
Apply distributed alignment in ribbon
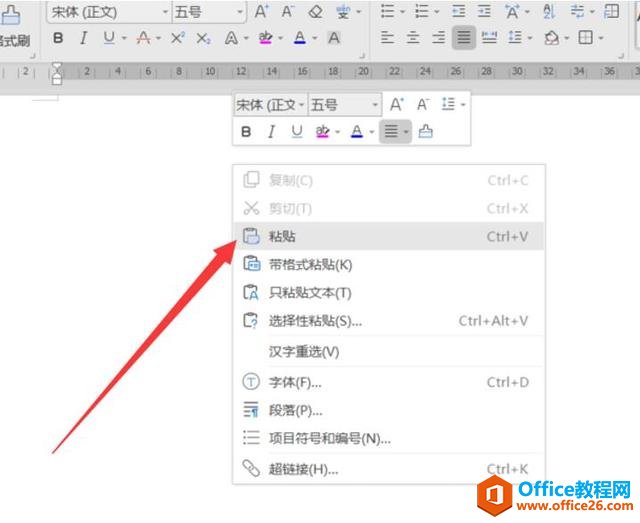[x=489, y=38]
